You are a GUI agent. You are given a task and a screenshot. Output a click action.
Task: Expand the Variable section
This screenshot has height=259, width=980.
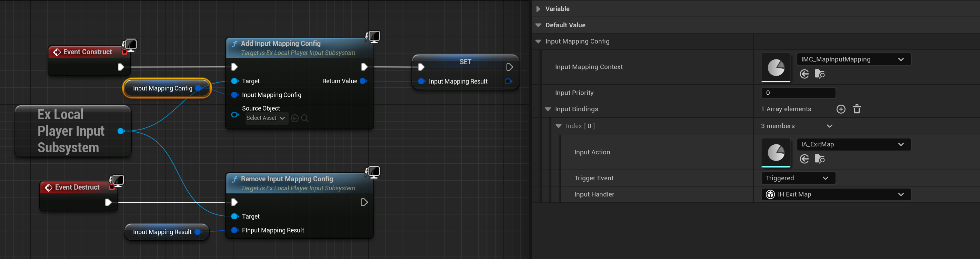[x=538, y=9]
